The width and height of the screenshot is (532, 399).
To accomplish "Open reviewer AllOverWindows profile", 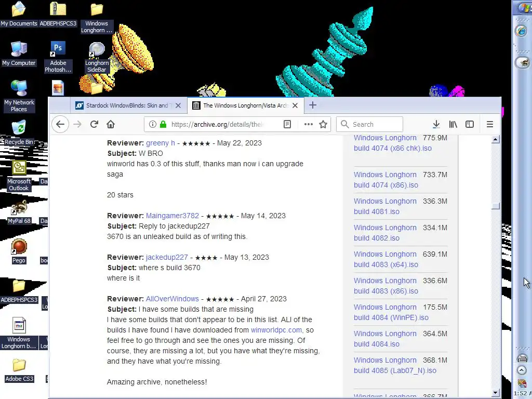I will click(172, 299).
